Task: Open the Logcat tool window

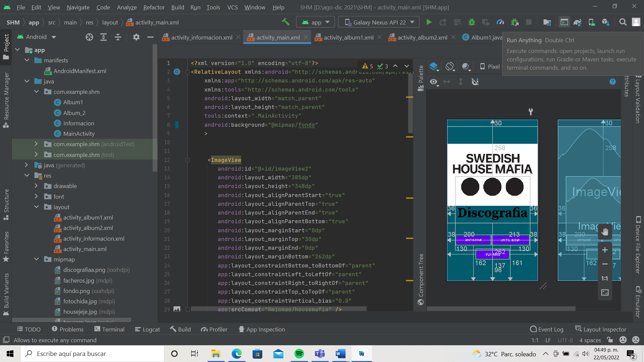Action: 147,329
